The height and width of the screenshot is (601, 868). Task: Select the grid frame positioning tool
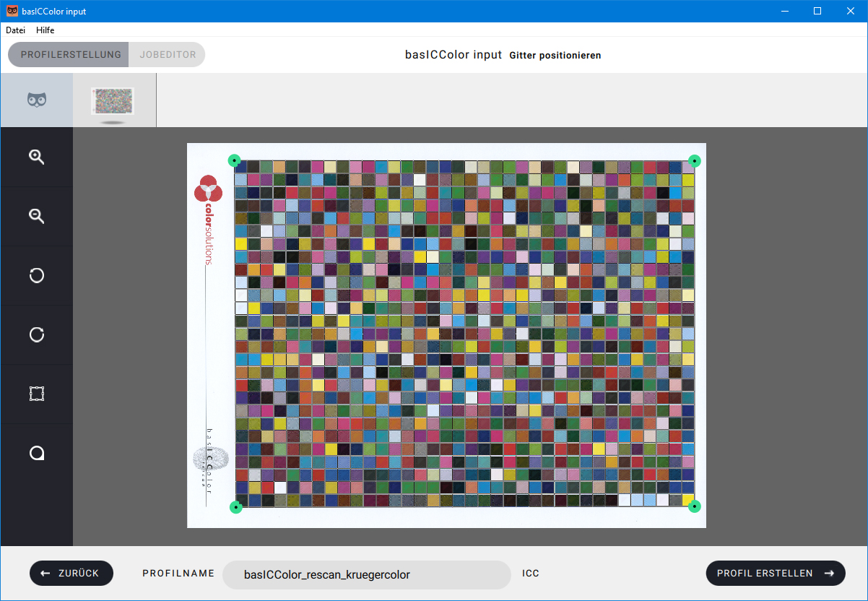(x=36, y=394)
